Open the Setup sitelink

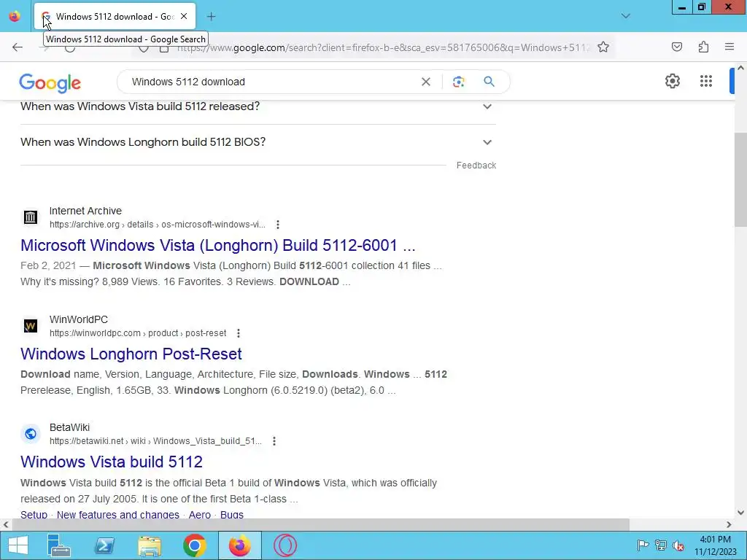(34, 514)
